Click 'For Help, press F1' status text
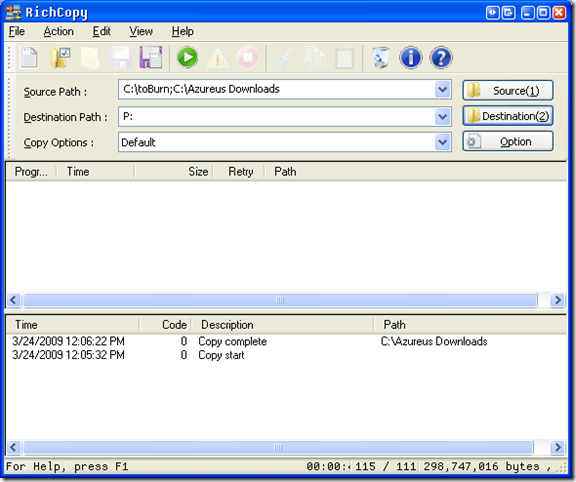This screenshot has height=482, width=576. 67,466
